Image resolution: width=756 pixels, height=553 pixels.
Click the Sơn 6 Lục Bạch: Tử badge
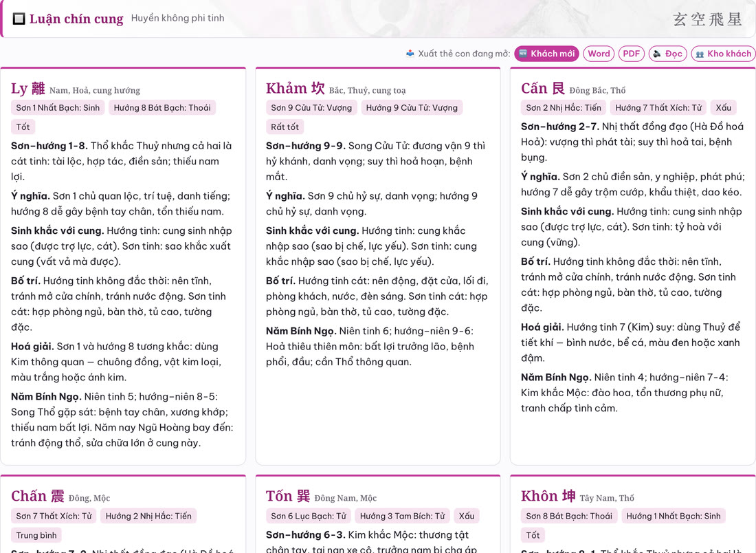click(309, 516)
